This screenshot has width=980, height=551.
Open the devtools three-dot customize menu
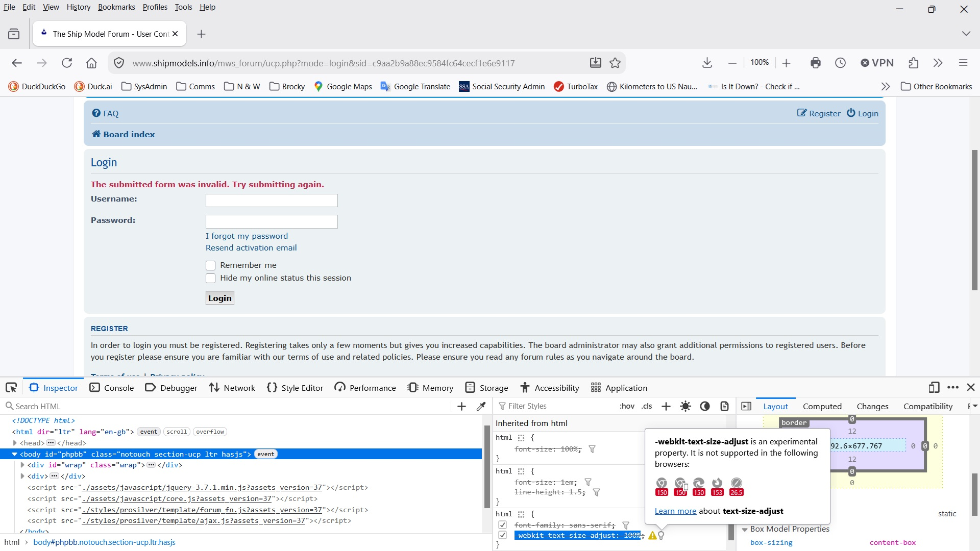pyautogui.click(x=953, y=388)
